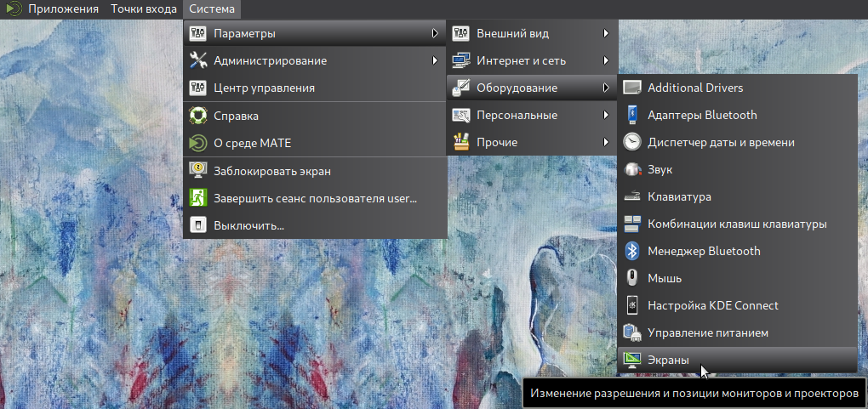Choose Выключить... entry
The width and height of the screenshot is (868, 409).
[x=314, y=226]
